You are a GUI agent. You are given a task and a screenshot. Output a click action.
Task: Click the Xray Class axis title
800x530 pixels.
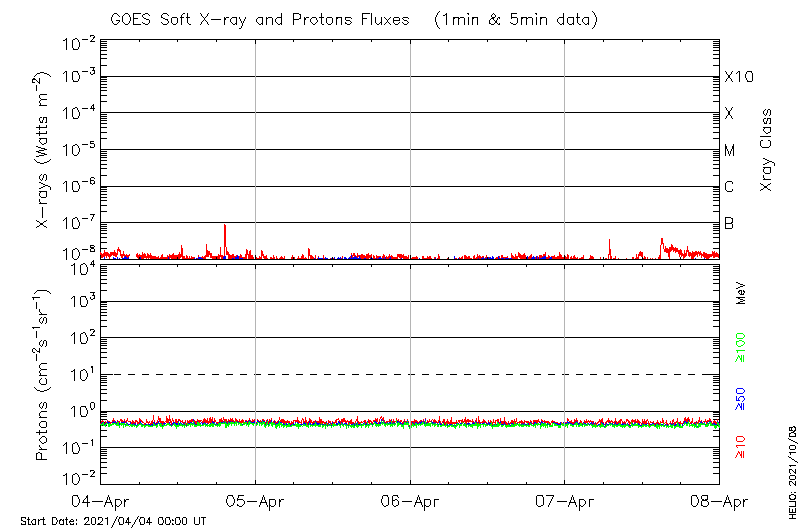(x=767, y=150)
